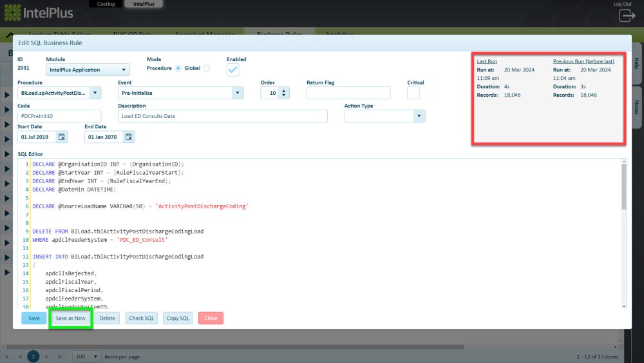Click the 'PDC_ED_Consult' string in line 10

coord(142,240)
